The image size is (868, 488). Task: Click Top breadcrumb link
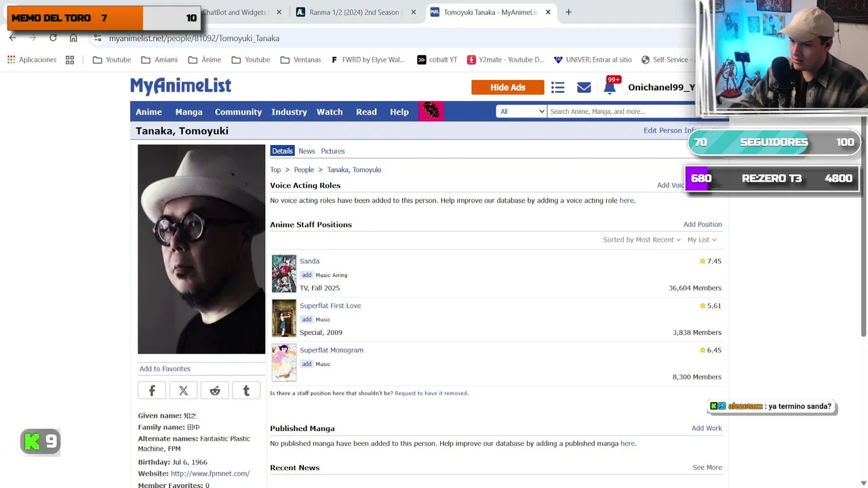click(275, 170)
